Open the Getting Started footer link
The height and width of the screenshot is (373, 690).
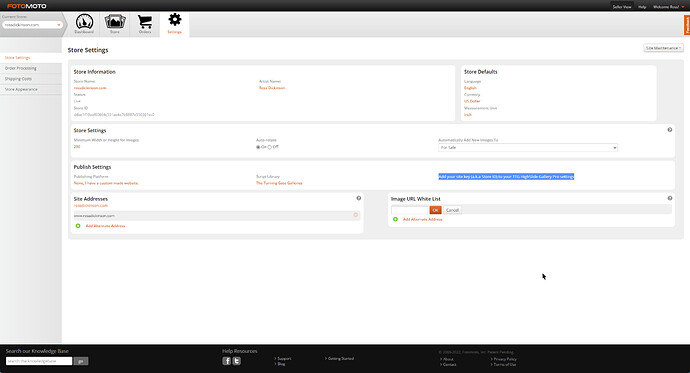[341, 358]
